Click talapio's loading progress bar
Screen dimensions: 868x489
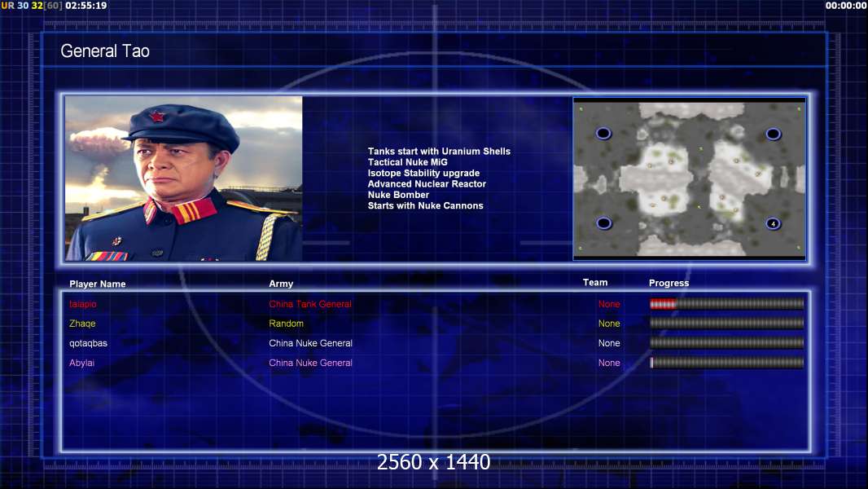pos(726,303)
